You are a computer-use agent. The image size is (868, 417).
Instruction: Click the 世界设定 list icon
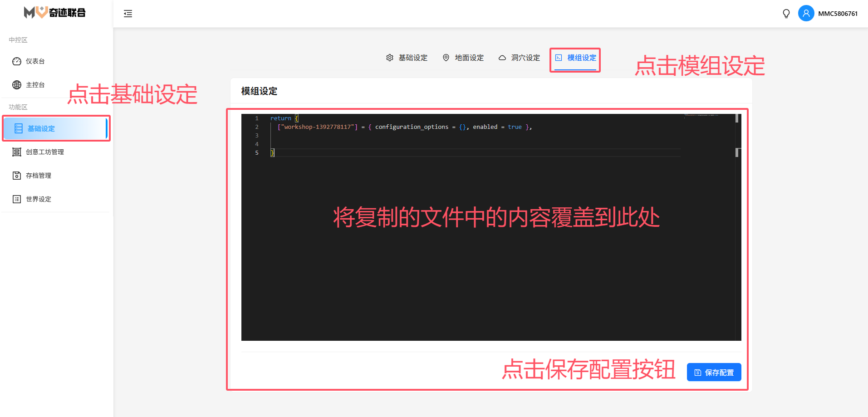17,199
